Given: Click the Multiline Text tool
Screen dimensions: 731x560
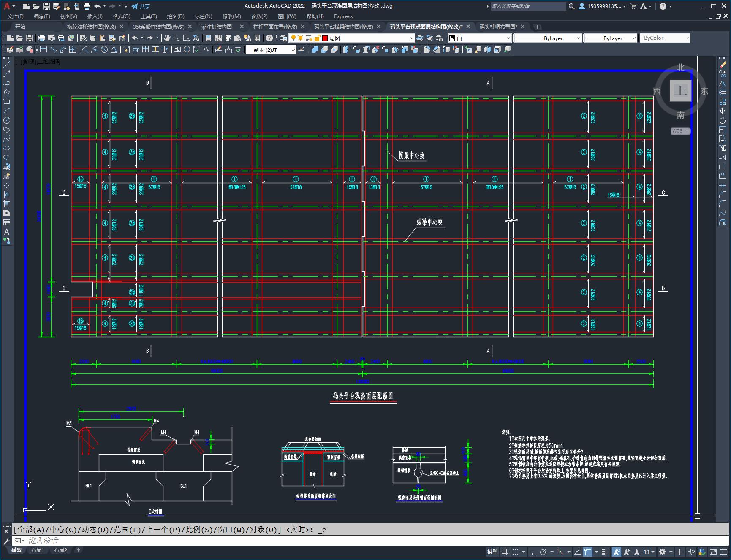Looking at the screenshot, I should point(7,232).
